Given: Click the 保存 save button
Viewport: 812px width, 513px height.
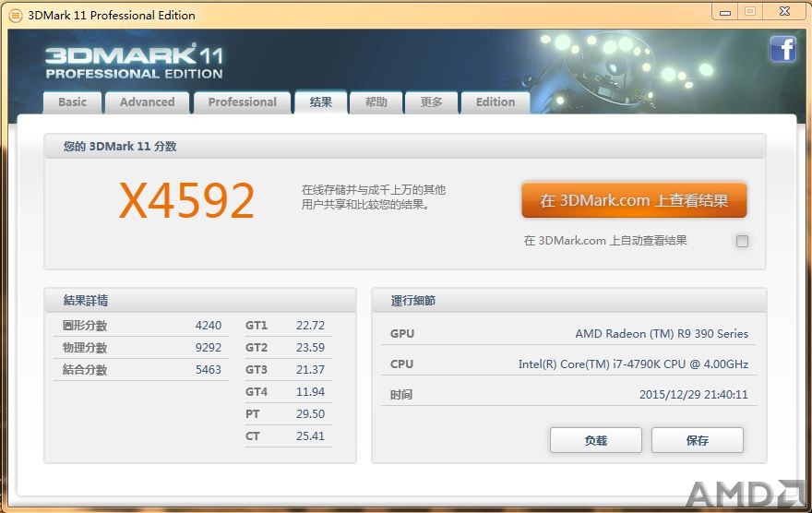Looking at the screenshot, I should (x=697, y=440).
